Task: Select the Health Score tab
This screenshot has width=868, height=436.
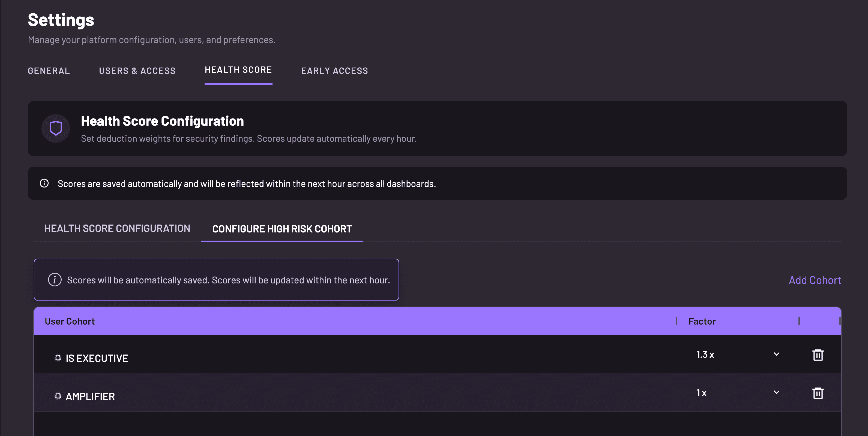Action: (238, 70)
